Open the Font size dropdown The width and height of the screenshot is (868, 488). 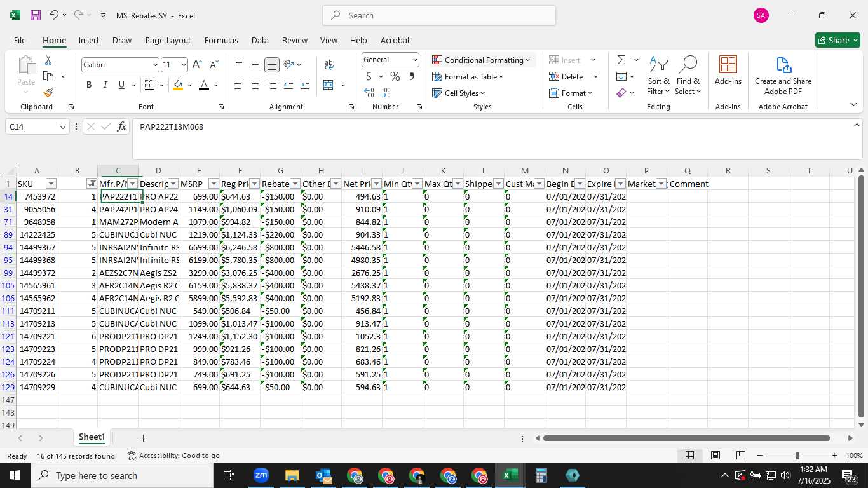pos(184,65)
